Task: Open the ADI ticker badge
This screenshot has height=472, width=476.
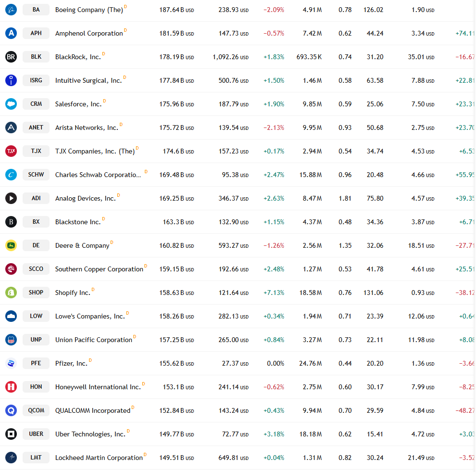Action: pyautogui.click(x=36, y=198)
